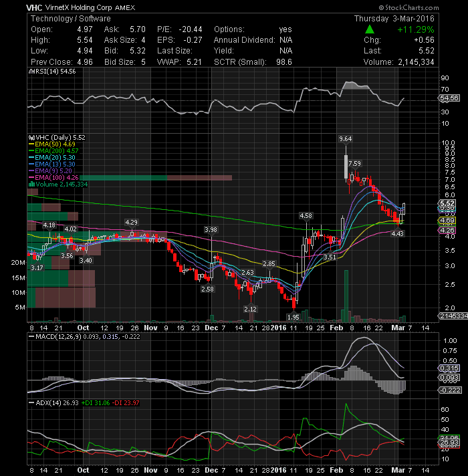
Task: Click the 54.56 RSI axis tag
Action: [449, 98]
